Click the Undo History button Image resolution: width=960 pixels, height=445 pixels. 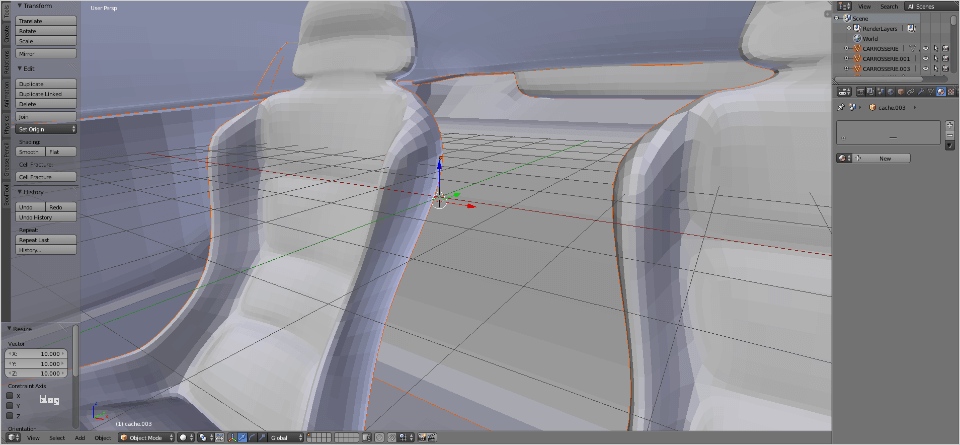pyautogui.click(x=46, y=217)
